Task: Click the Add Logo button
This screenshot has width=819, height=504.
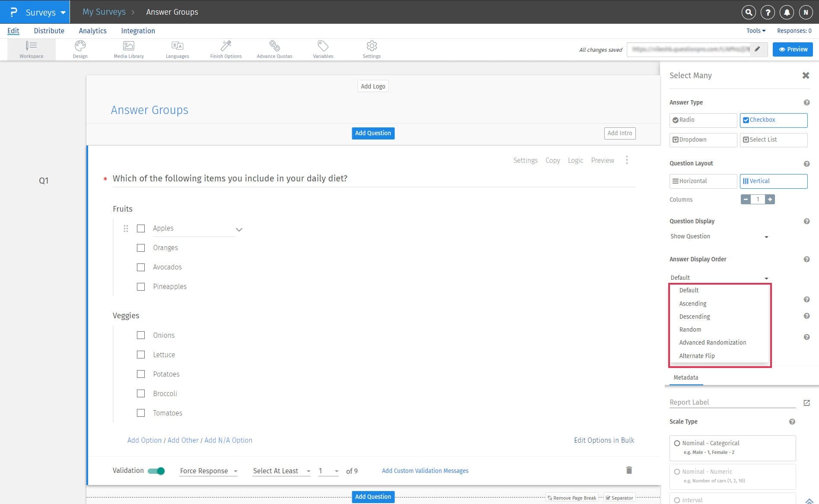Action: 373,86
